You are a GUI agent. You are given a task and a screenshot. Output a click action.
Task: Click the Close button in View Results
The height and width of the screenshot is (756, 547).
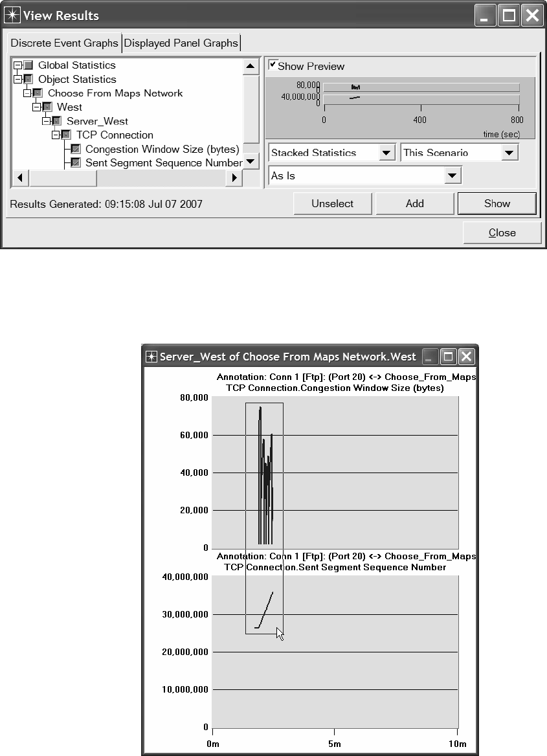click(502, 232)
